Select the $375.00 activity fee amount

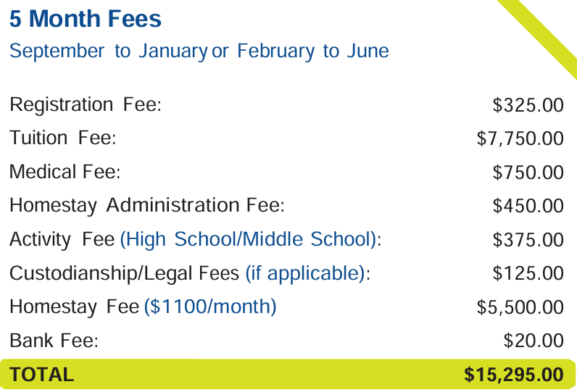click(528, 239)
